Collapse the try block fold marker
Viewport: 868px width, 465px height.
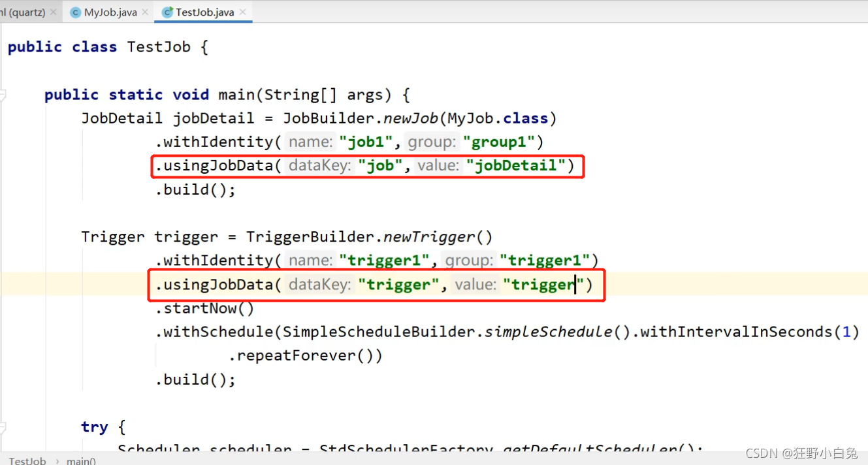[2, 428]
